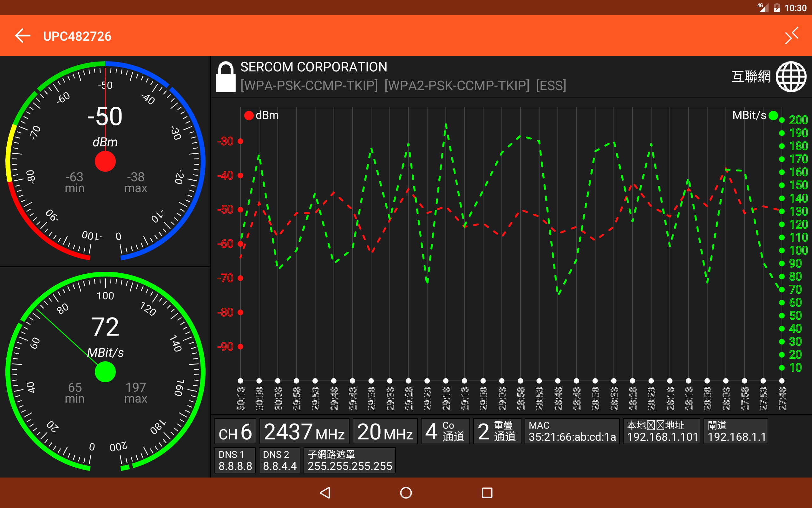Viewport: 812px width, 508px height.
Task: Tap the subnet mask 255.255.255.255 tile
Action: [350, 460]
